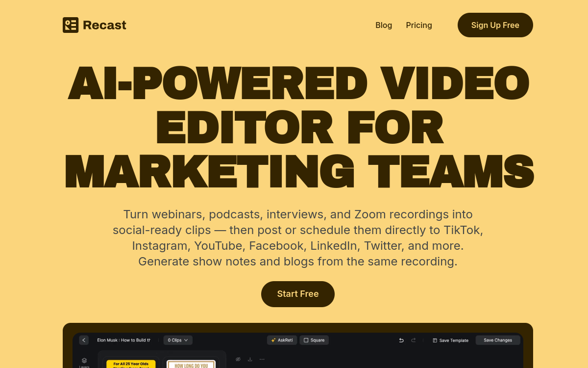Click the download icon in editor
Screen dimensions: 588x368
tap(250, 359)
